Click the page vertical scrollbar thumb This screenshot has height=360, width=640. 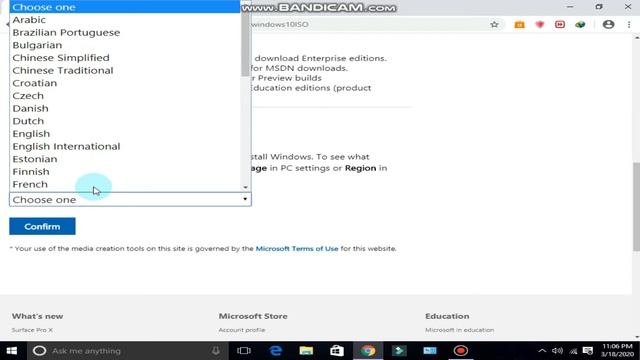636,206
